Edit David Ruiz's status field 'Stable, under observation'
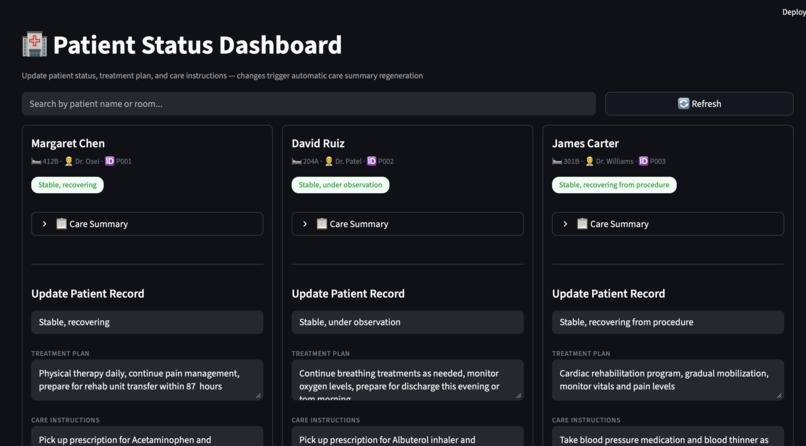This screenshot has width=806, height=446. coord(408,322)
